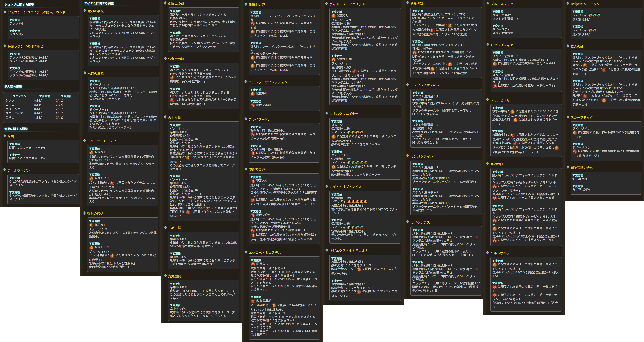Click the diamond bullet beside 剛腕猛撃の大熊
The height and width of the screenshot is (342, 644).
[x=568, y=167]
